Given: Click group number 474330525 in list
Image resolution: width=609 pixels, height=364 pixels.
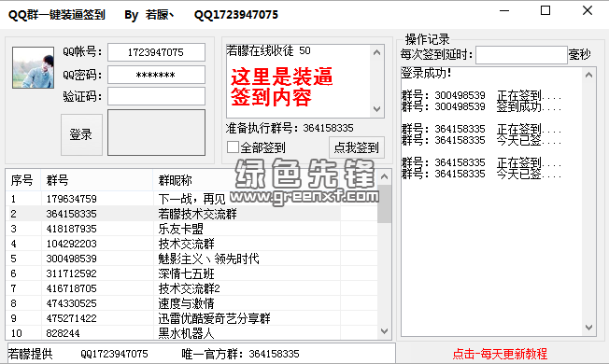Looking at the screenshot, I should tap(72, 303).
